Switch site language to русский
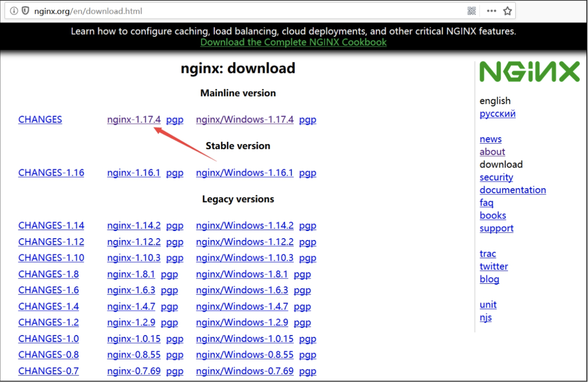The image size is (588, 382). pos(497,114)
